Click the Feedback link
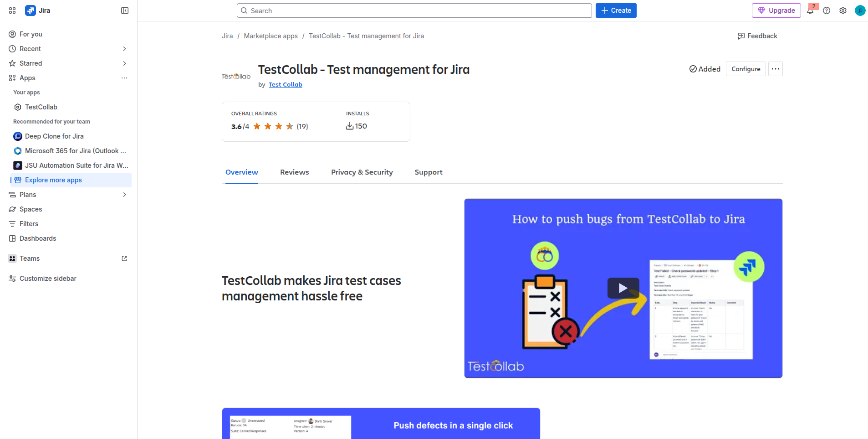This screenshot has width=868, height=439. pos(758,36)
